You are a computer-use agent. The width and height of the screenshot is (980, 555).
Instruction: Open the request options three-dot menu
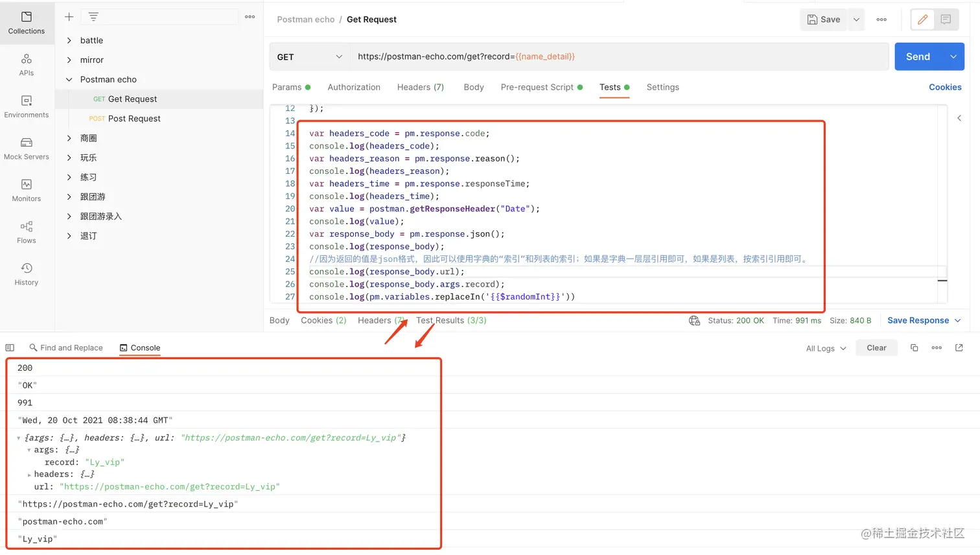click(881, 19)
